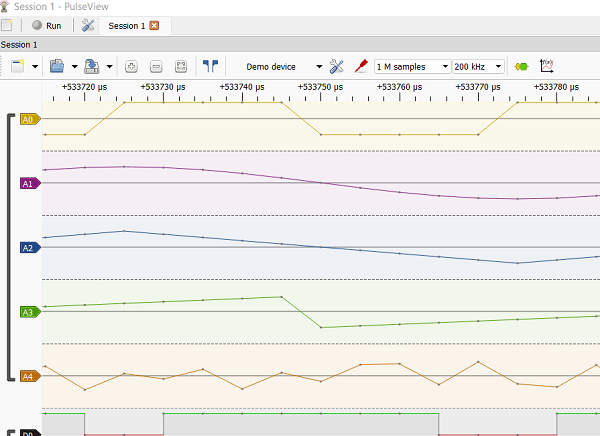Viewport: 600px width, 436px height.
Task: Open the 200 kHz sample rate dropdown
Action: click(478, 67)
